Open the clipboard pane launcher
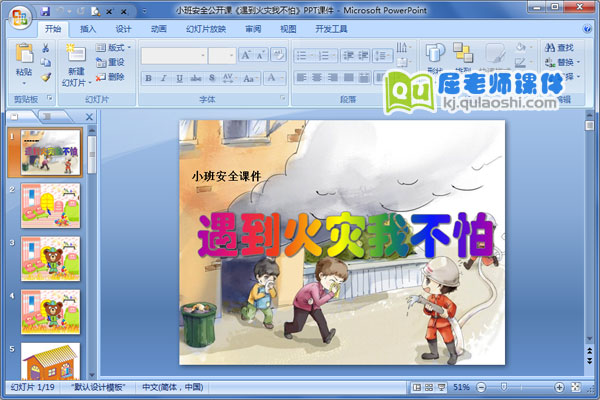 coord(50,98)
